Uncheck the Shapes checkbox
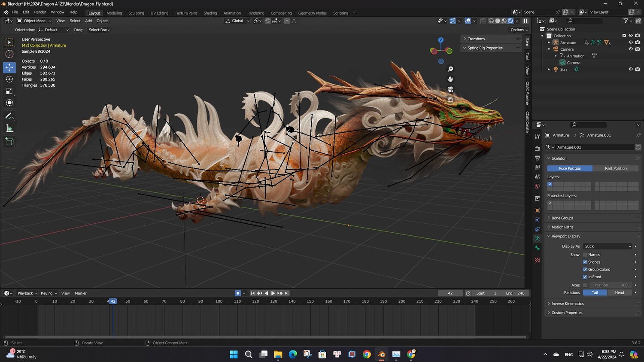Image resolution: width=644 pixels, height=362 pixels. (585, 262)
